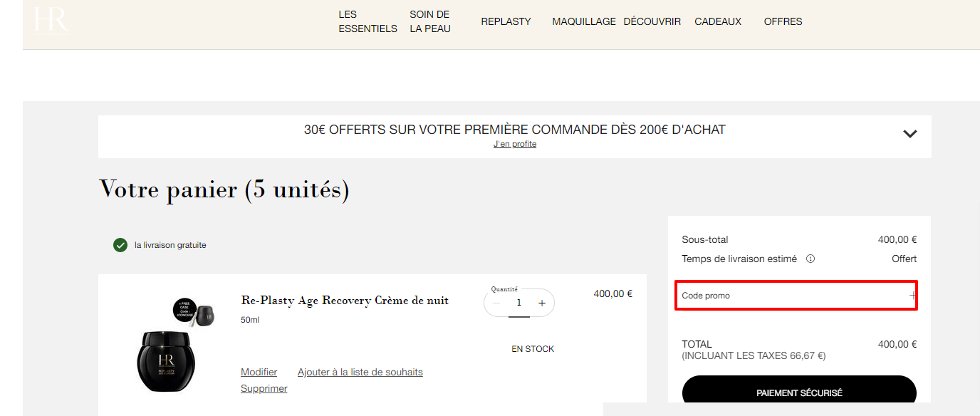
Task: Click the delivery time info icon
Action: click(x=810, y=259)
